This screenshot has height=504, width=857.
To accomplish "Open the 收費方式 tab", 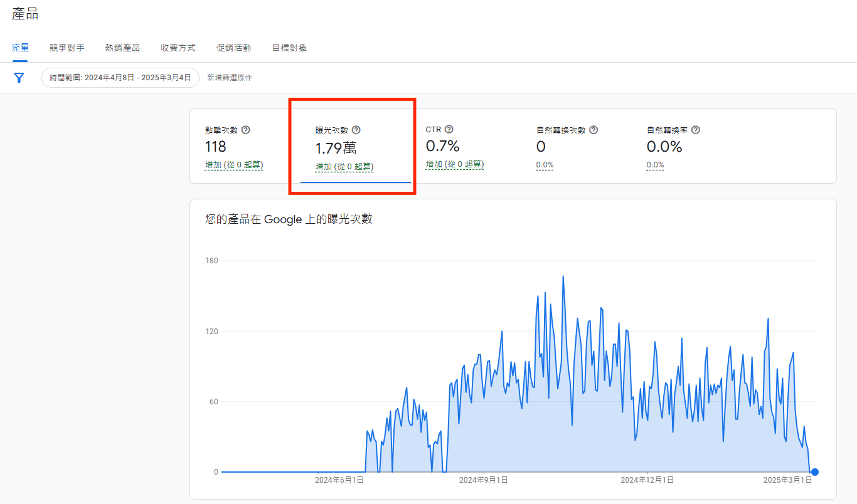I will 178,48.
